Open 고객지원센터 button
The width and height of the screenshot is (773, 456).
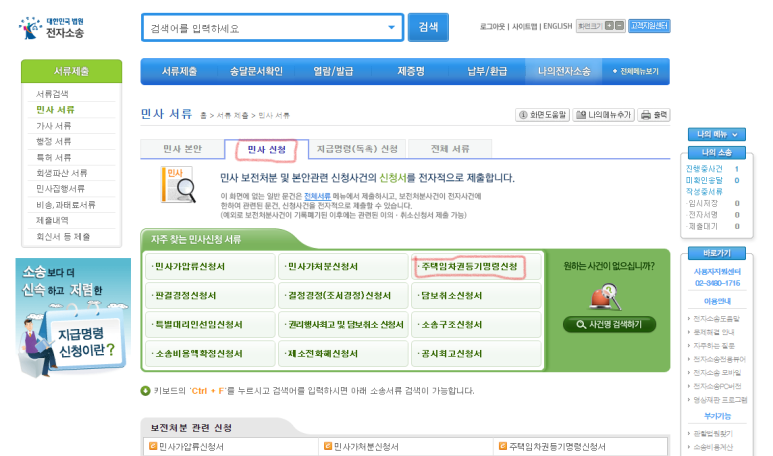650,26
